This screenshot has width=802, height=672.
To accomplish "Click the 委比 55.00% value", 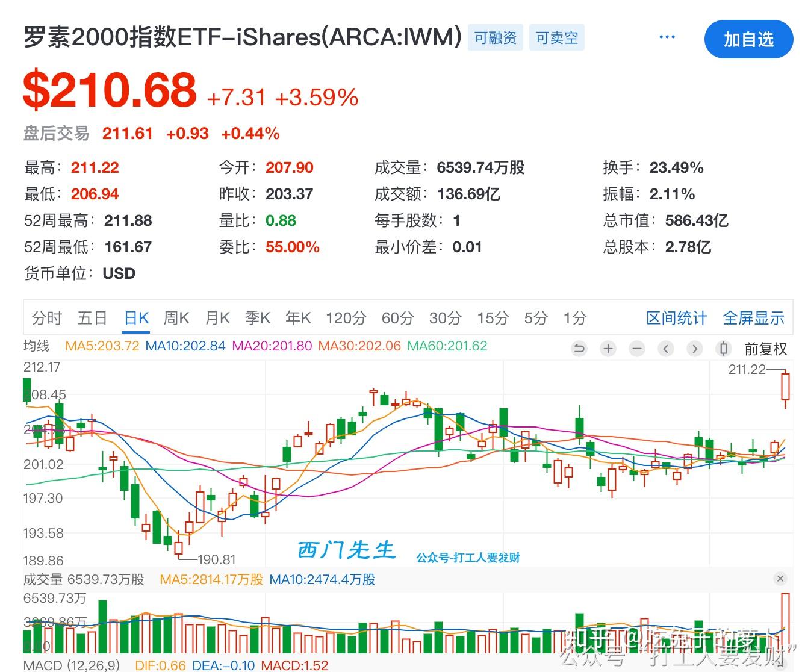I will click(x=293, y=247).
